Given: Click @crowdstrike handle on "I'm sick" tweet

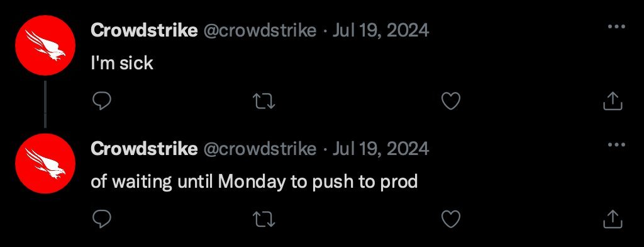Looking at the screenshot, I should pos(260,30).
